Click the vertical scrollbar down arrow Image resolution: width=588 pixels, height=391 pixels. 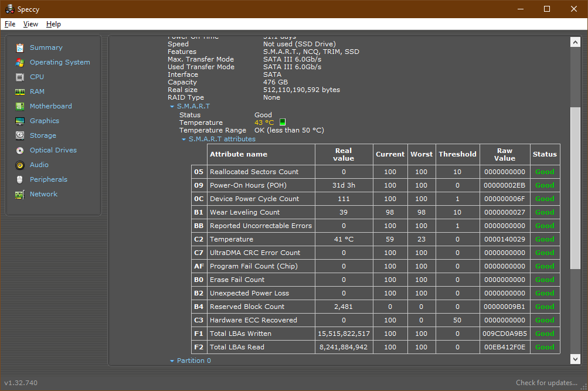point(575,358)
